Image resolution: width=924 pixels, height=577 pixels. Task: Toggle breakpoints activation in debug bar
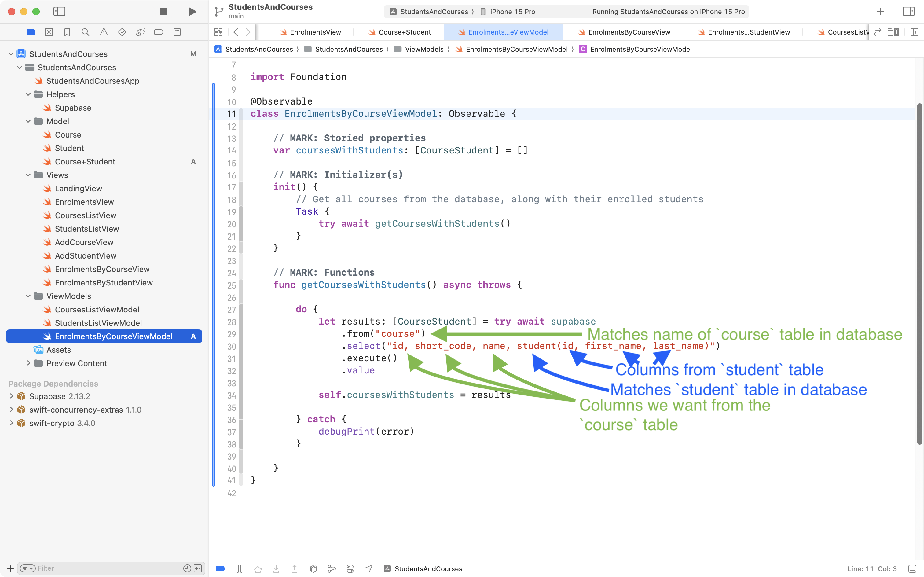221,569
